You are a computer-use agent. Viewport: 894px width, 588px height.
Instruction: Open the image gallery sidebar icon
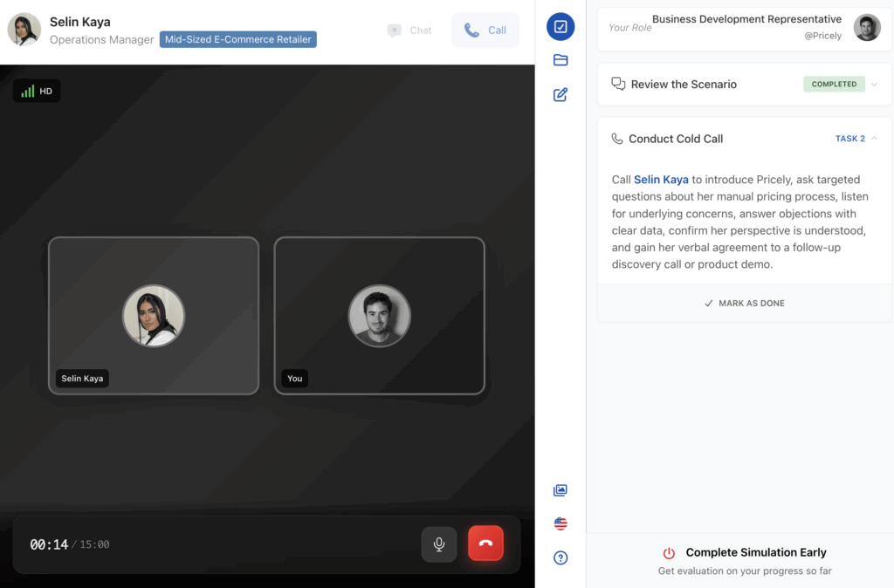(560, 490)
